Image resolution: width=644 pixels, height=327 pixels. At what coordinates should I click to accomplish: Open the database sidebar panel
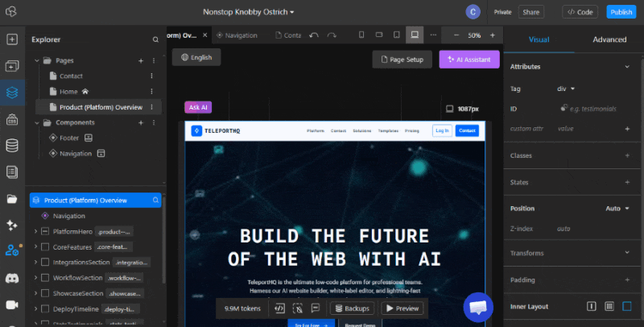12,146
